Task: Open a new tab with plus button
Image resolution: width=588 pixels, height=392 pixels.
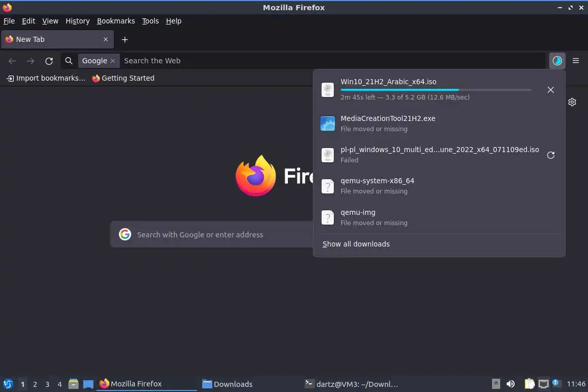Action: pos(125,39)
